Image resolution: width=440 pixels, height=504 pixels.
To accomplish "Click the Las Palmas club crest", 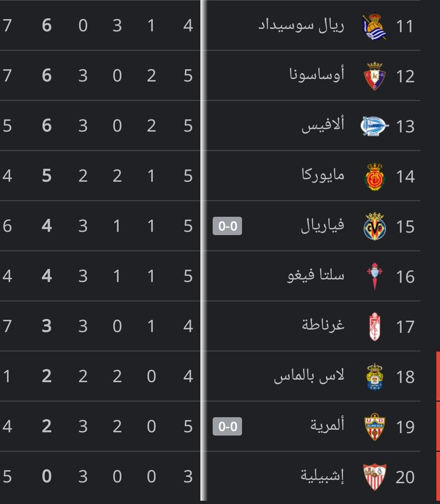I will 374,376.
